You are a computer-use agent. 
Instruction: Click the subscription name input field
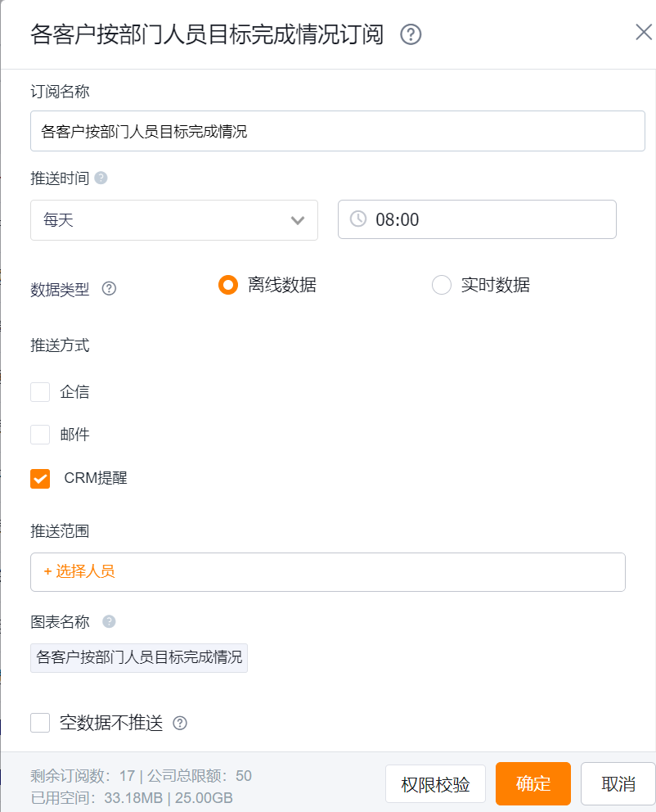tap(327, 130)
